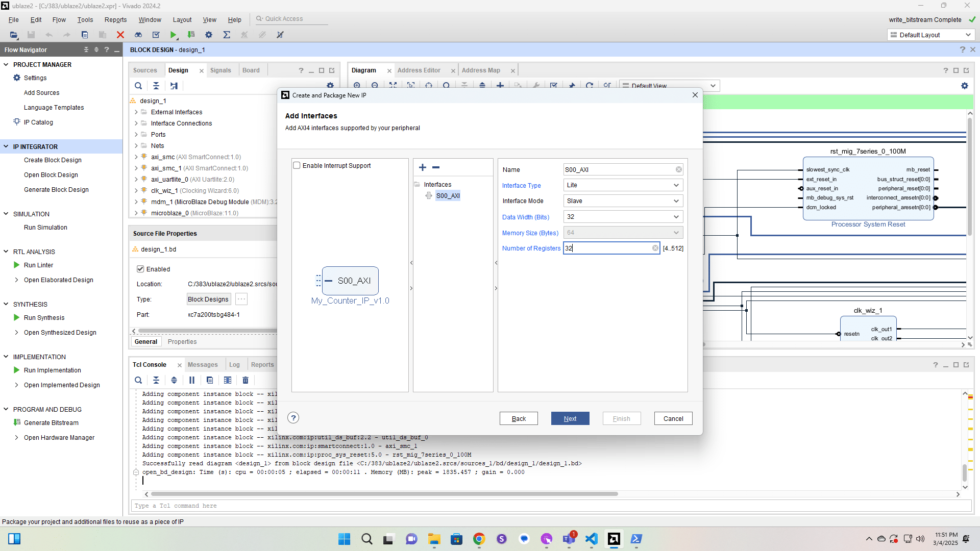Uncheck the Enabled checkbox for design_1.bd

click(x=140, y=269)
